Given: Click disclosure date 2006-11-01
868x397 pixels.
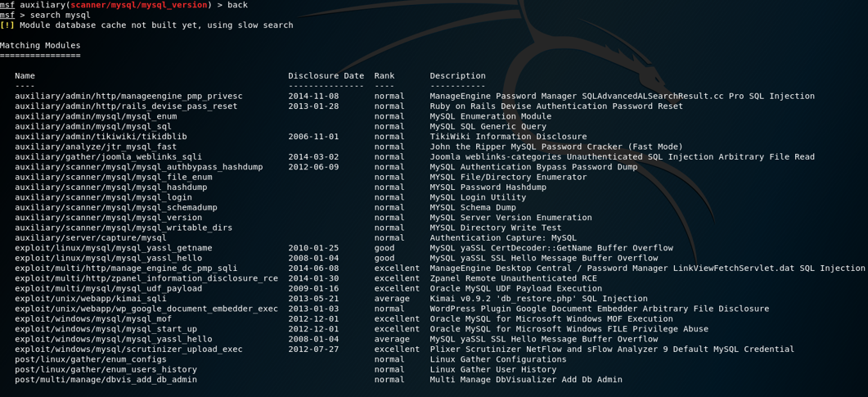Looking at the screenshot, I should click(313, 137).
